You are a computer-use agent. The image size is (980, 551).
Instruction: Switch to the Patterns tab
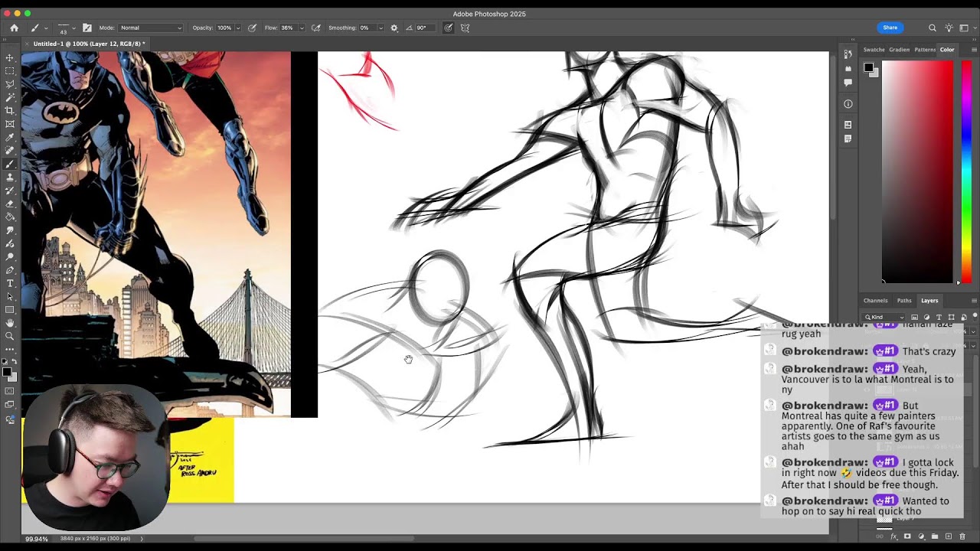[924, 50]
